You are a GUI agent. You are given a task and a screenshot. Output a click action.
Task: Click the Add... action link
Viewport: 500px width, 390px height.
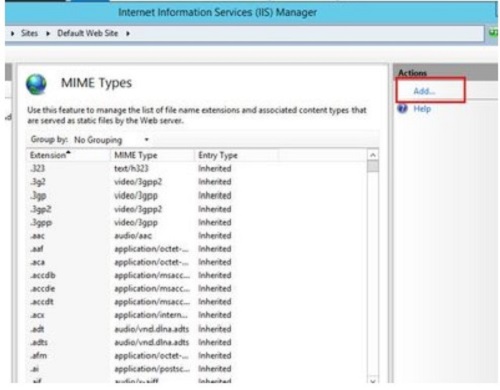(x=424, y=91)
